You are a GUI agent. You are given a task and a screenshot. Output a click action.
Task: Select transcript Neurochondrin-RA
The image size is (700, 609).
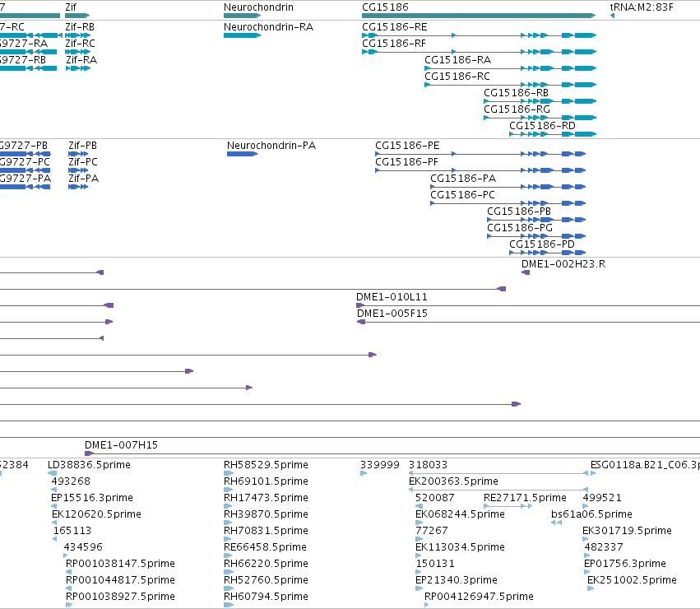[x=268, y=27]
